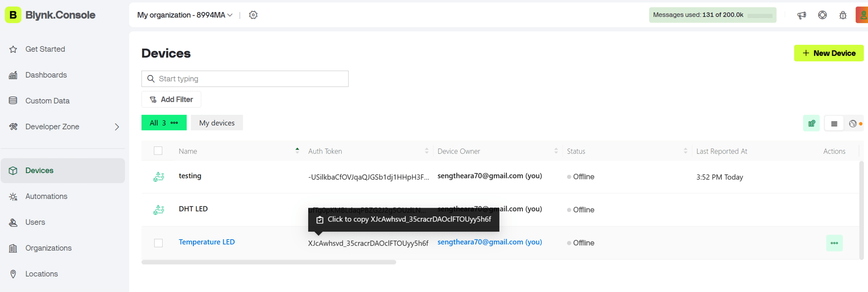Screen dimensions: 868x292
Task: Toggle the select-all devices checkbox
Action: 158,151
